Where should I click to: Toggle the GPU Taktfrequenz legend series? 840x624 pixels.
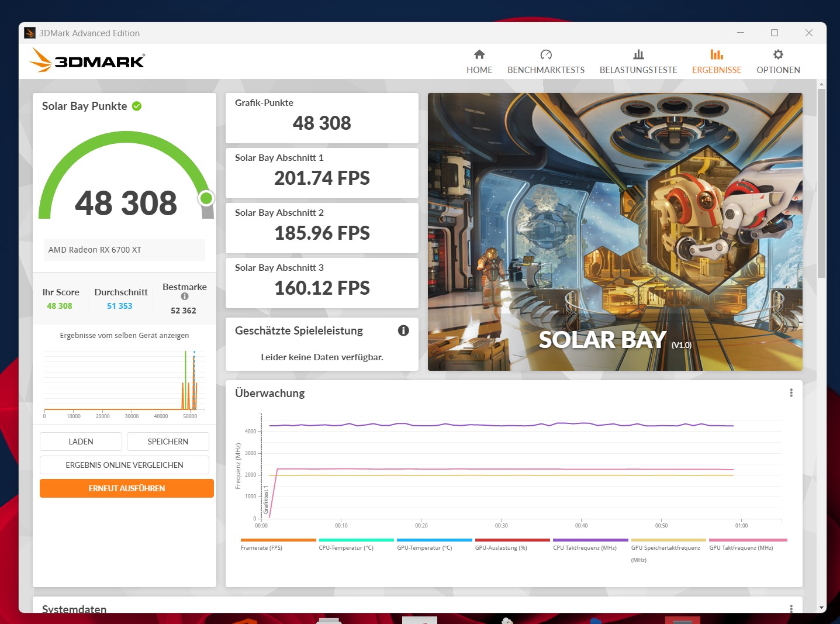click(748, 544)
